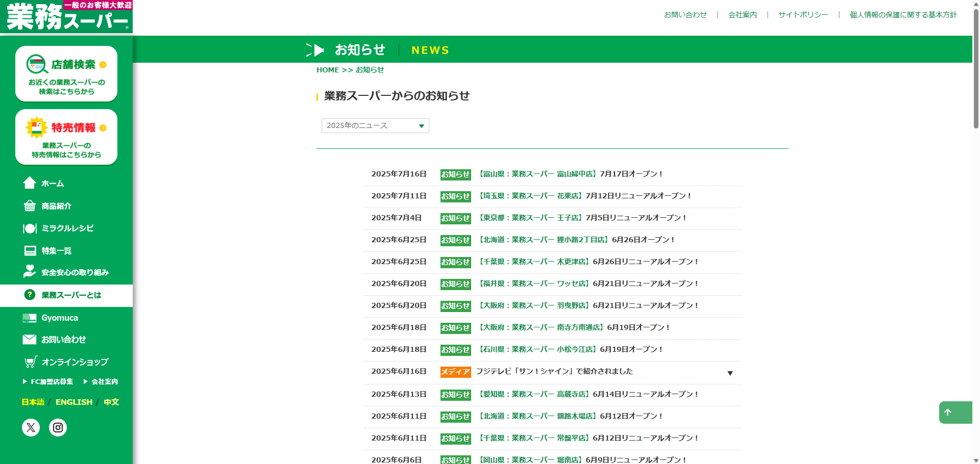The height and width of the screenshot is (464, 980).
Task: Switch language to 中文
Action: tap(111, 402)
